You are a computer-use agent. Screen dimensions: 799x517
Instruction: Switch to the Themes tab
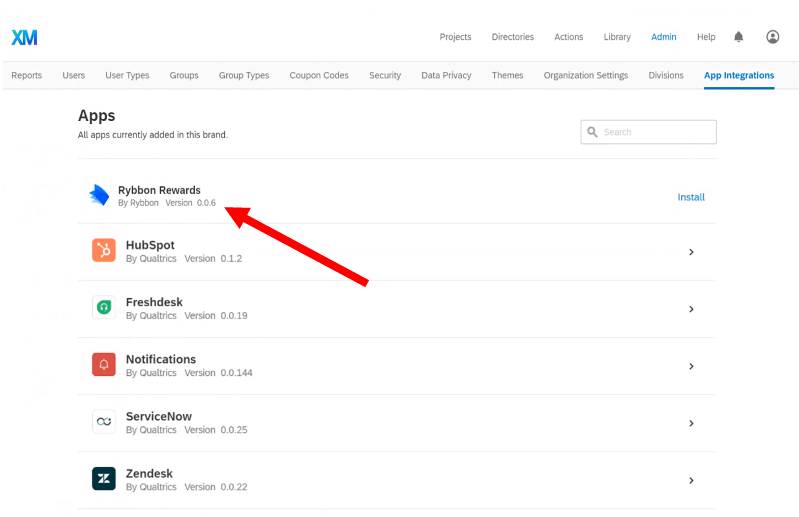point(508,75)
